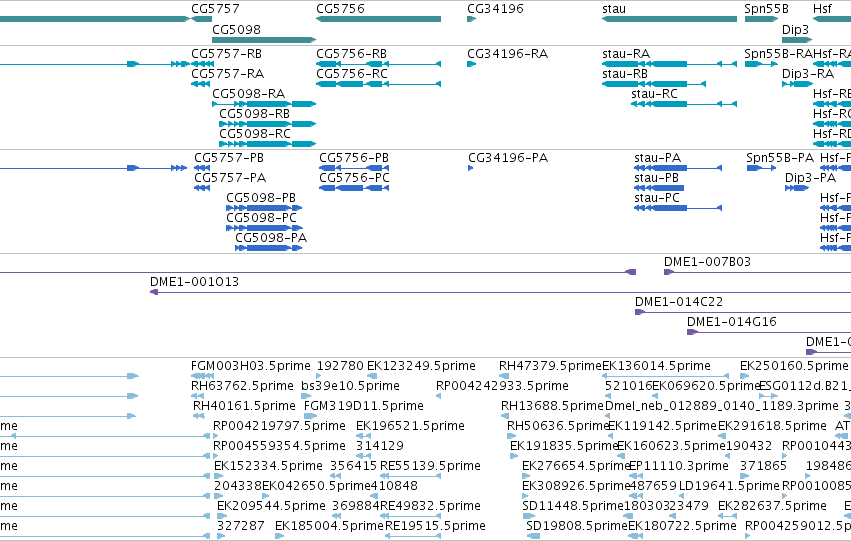Click protein CG34196-PA

(x=508, y=158)
